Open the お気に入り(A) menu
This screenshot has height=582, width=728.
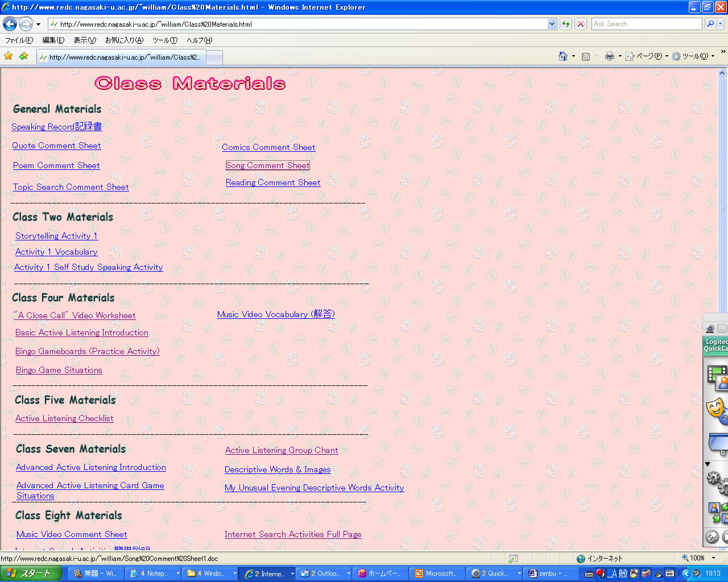coord(124,40)
